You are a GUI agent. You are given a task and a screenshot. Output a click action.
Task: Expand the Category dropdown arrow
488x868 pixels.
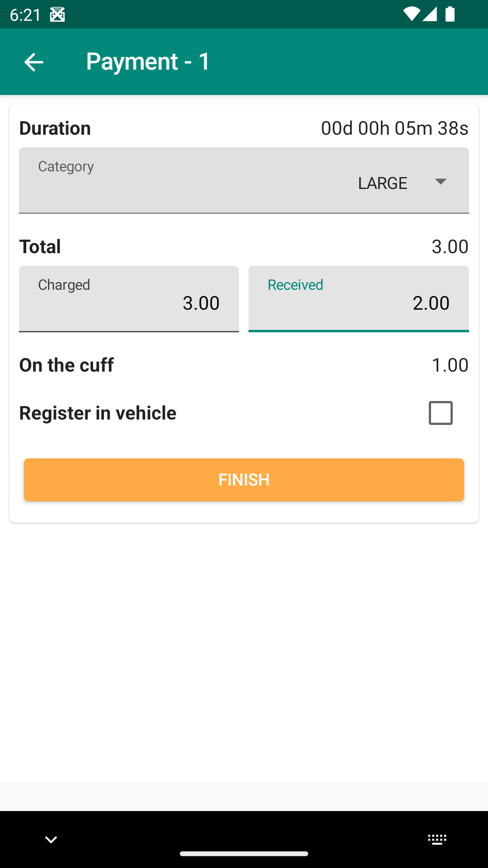[441, 181]
